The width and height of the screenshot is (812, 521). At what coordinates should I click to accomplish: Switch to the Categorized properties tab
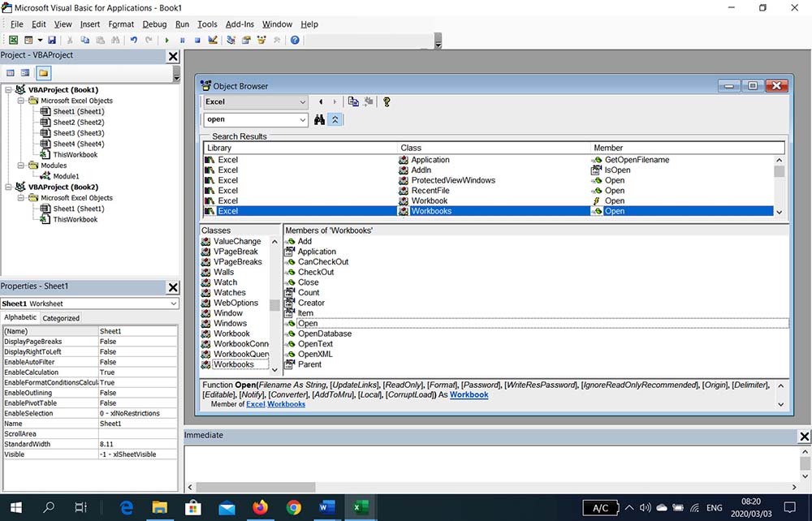coord(61,318)
